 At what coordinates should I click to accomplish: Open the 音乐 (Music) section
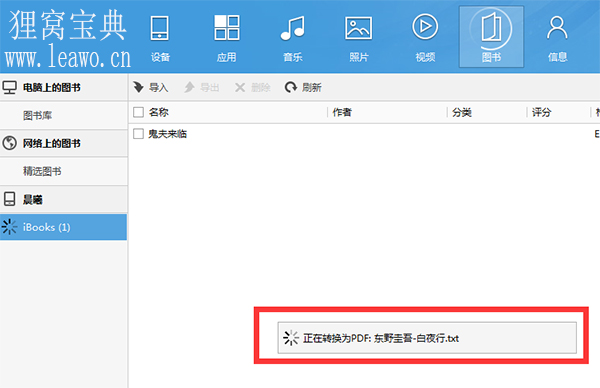(x=293, y=37)
